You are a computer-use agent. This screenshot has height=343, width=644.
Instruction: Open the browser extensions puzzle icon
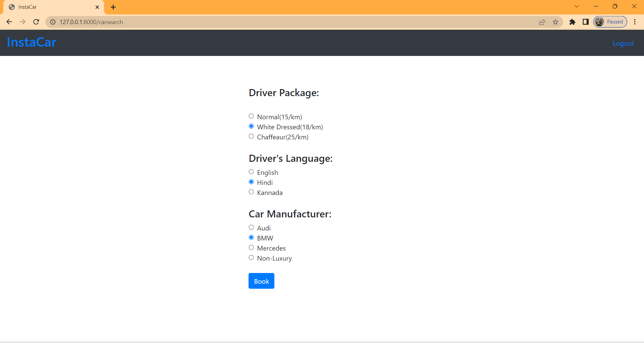click(573, 22)
